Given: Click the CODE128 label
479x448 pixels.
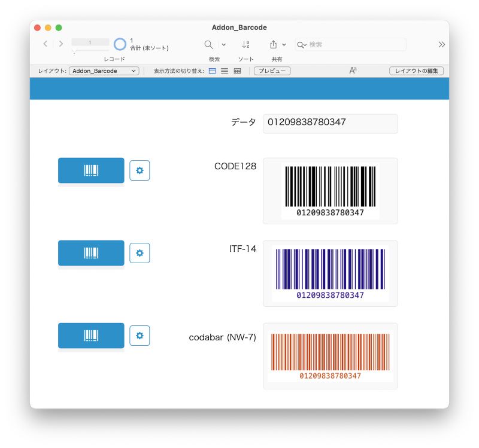Looking at the screenshot, I should click(235, 166).
